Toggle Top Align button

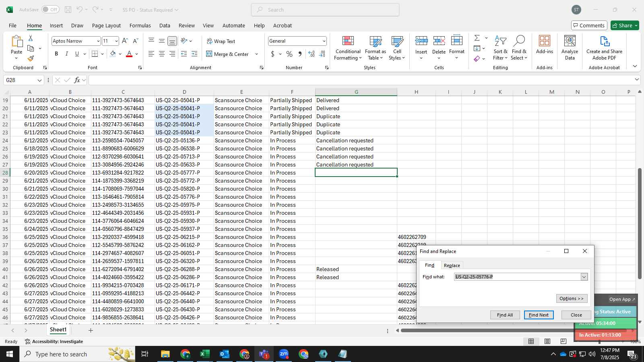click(x=151, y=41)
